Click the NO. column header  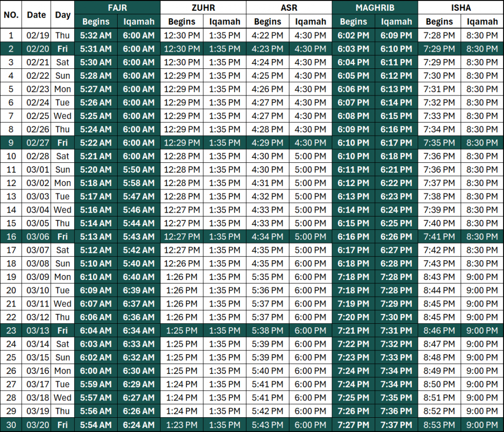pos(11,14)
